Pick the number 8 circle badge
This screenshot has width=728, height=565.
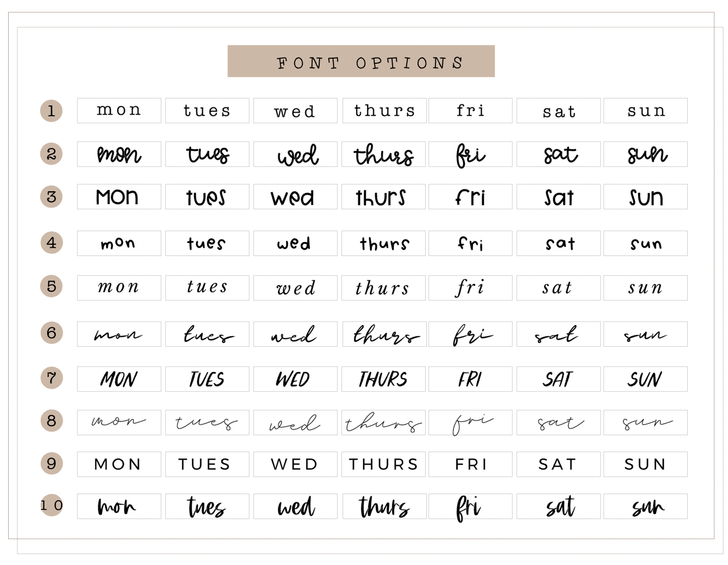(x=51, y=421)
